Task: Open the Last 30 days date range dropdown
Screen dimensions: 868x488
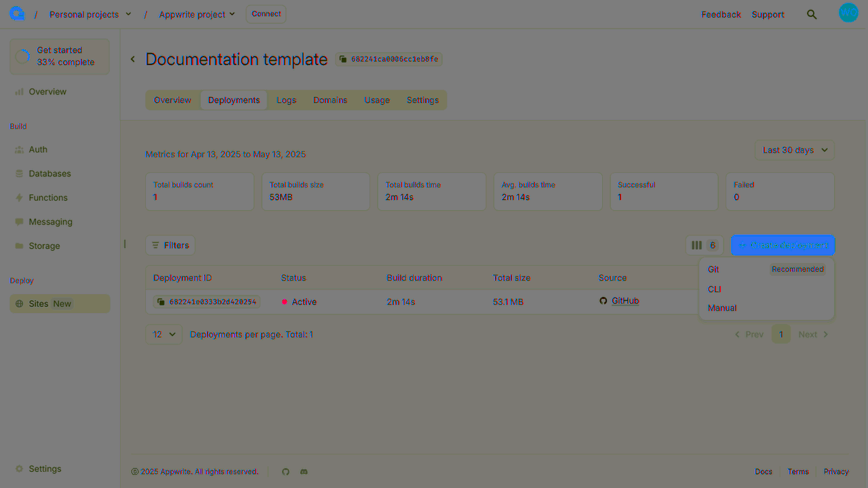Action: (x=794, y=150)
